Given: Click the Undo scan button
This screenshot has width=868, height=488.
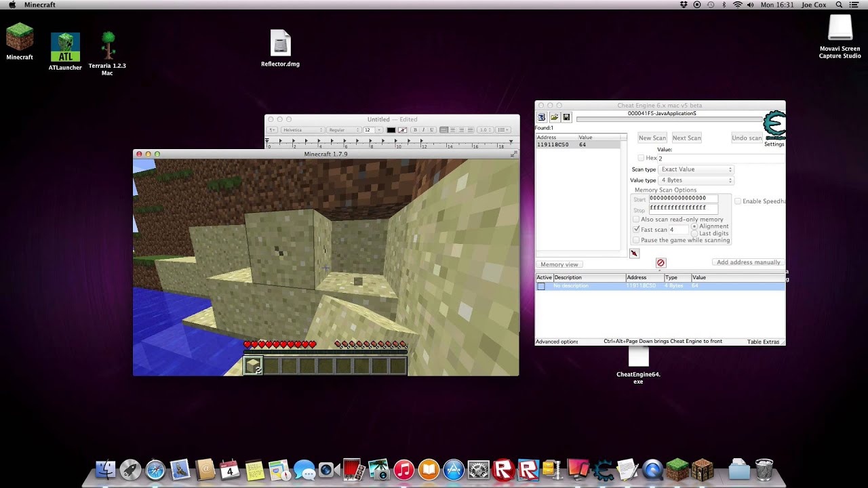Looking at the screenshot, I should click(747, 138).
